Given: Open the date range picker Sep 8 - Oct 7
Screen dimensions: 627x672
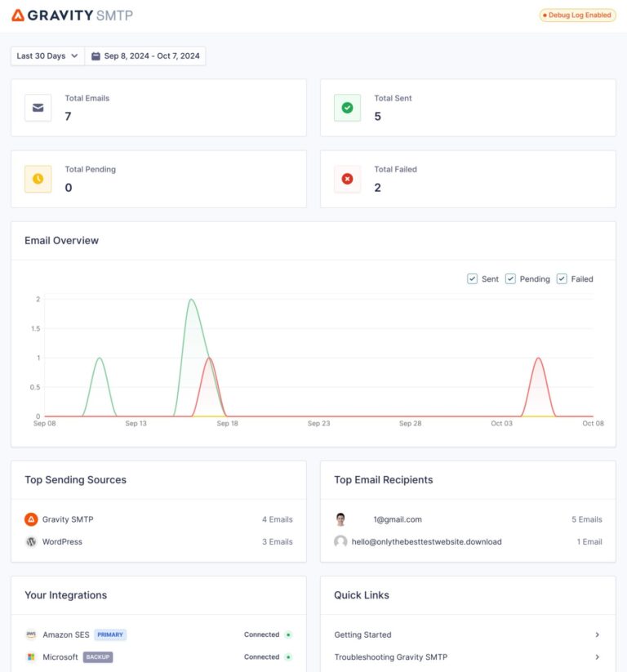Looking at the screenshot, I should (145, 56).
